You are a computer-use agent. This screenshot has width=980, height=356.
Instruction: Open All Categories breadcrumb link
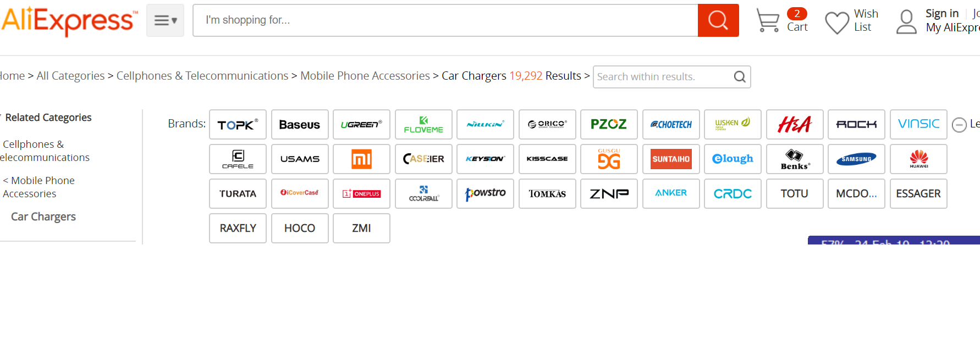(70, 76)
